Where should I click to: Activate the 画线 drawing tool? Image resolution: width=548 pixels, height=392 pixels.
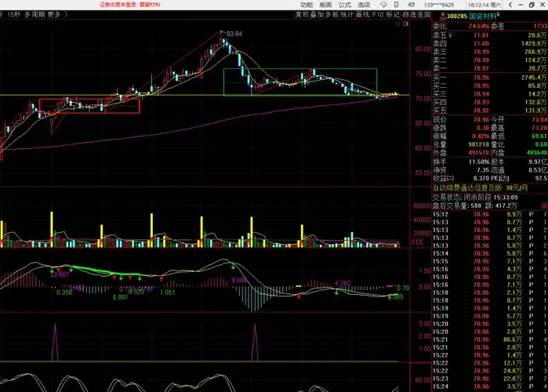[363, 15]
